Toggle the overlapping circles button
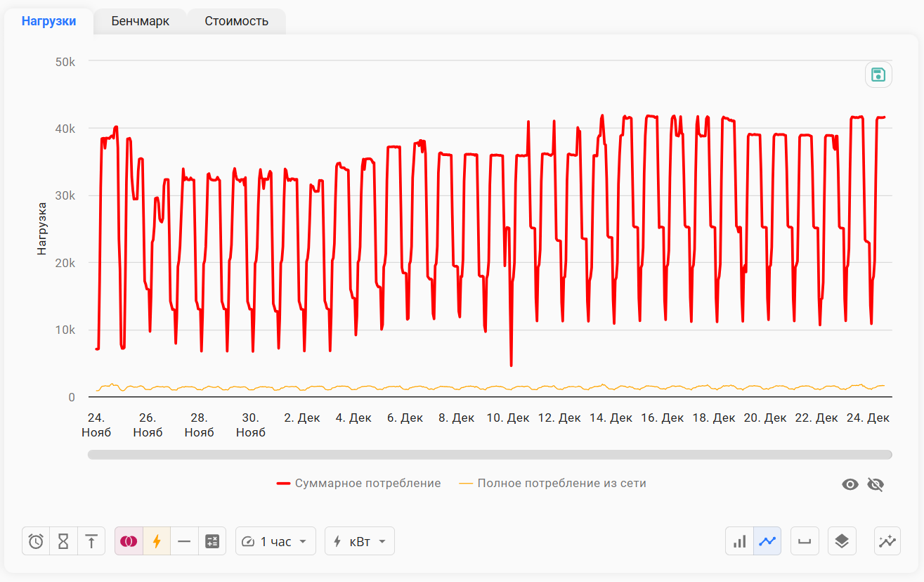The width and height of the screenshot is (924, 582). (x=129, y=541)
